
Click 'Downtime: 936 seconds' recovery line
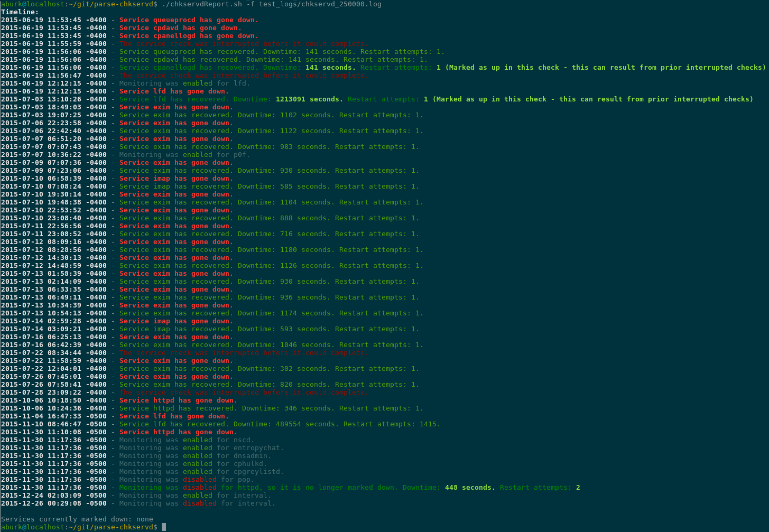(x=270, y=297)
